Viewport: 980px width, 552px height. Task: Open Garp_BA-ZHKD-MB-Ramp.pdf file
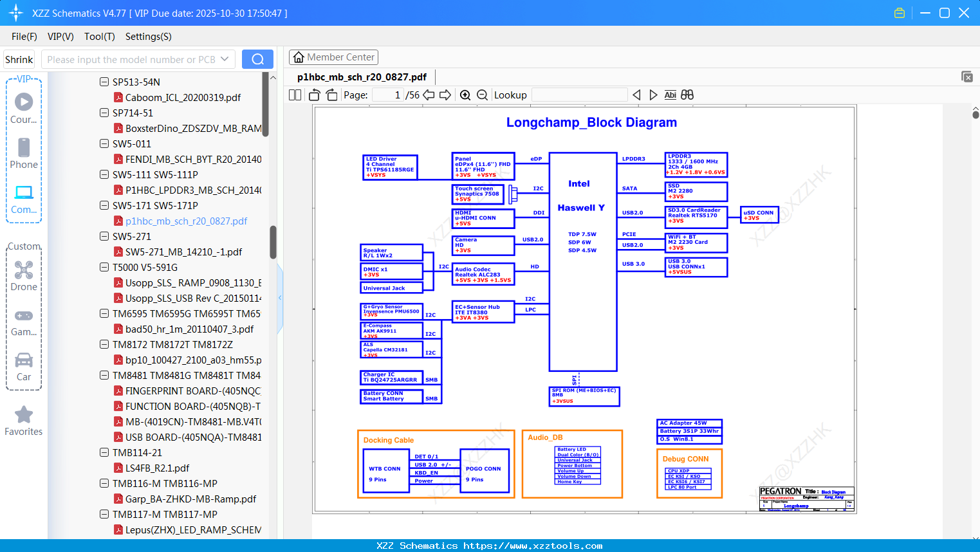pos(190,499)
